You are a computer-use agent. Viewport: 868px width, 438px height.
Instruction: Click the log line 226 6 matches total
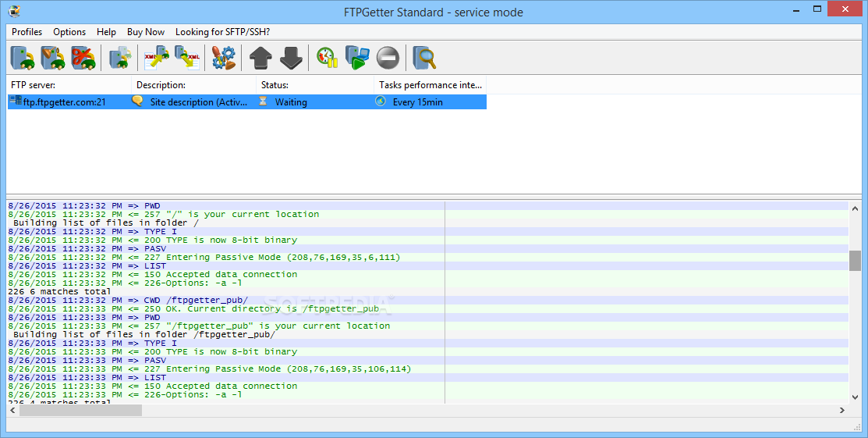tap(59, 292)
